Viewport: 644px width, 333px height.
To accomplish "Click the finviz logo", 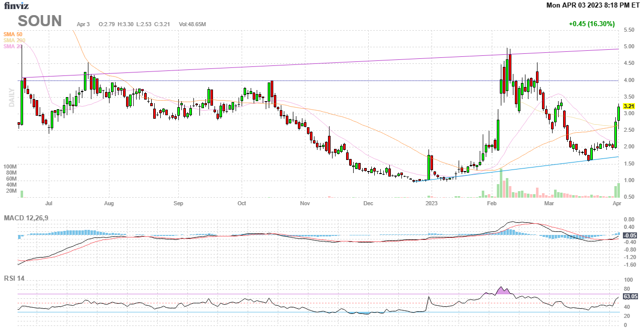I will [x=17, y=6].
